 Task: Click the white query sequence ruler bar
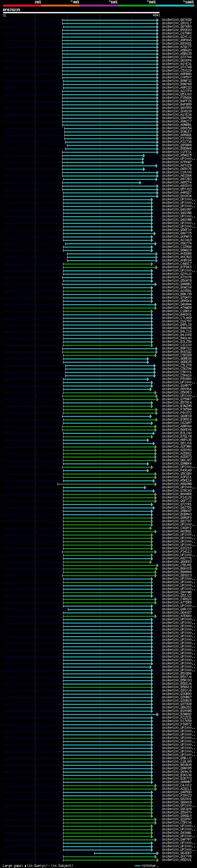(x=81, y=13)
